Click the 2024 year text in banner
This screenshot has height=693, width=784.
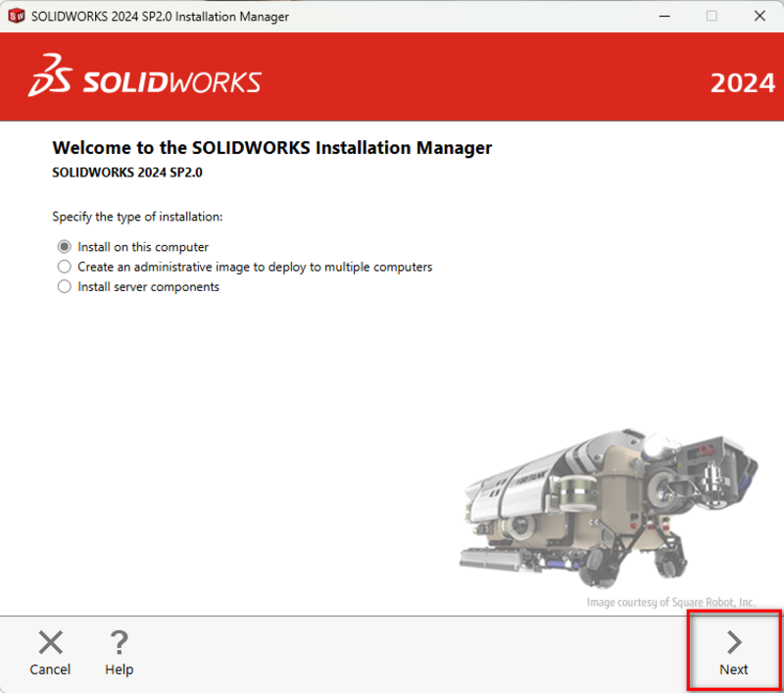click(x=743, y=83)
